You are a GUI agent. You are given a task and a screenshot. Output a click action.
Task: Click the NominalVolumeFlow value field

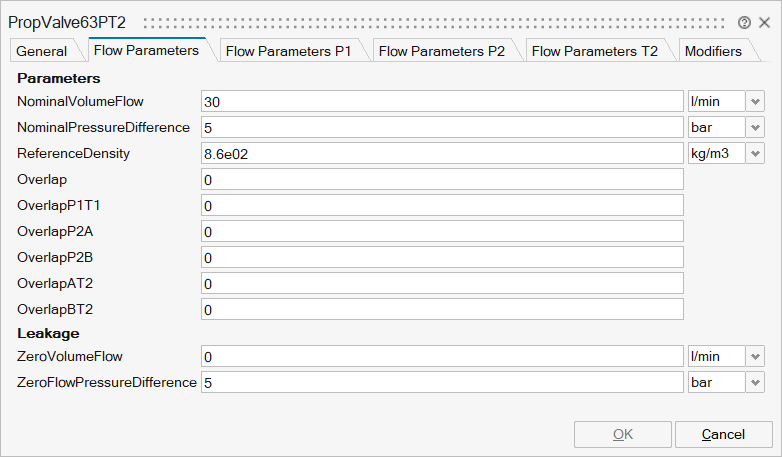coord(441,101)
